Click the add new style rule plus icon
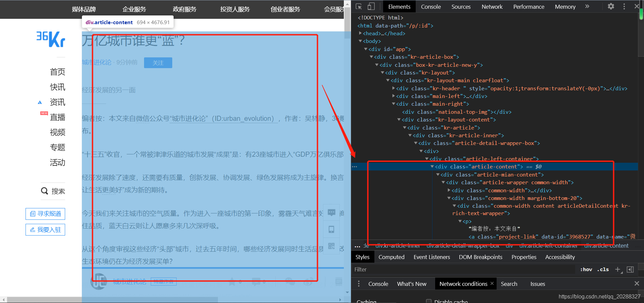 click(x=618, y=269)
